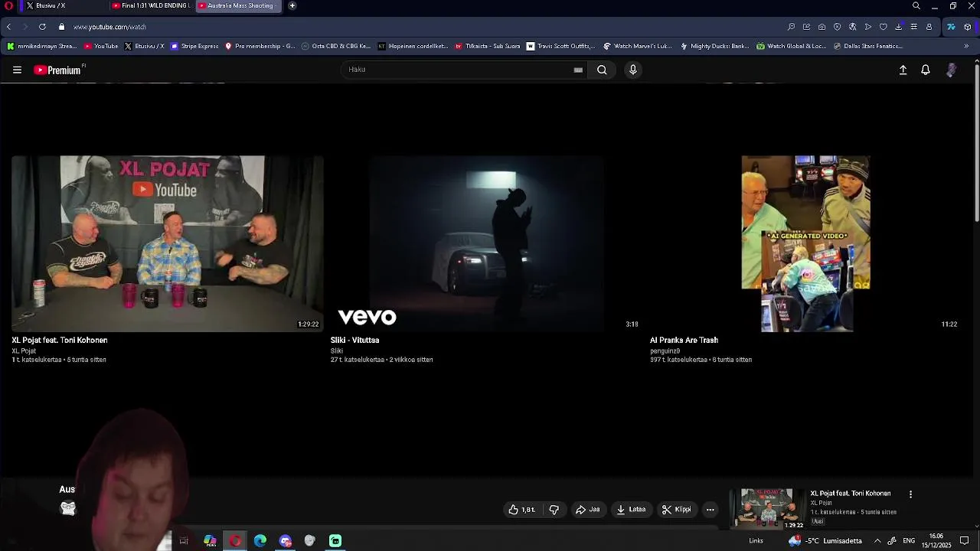Open Copilot app in taskbar
The height and width of the screenshot is (551, 980).
[210, 541]
